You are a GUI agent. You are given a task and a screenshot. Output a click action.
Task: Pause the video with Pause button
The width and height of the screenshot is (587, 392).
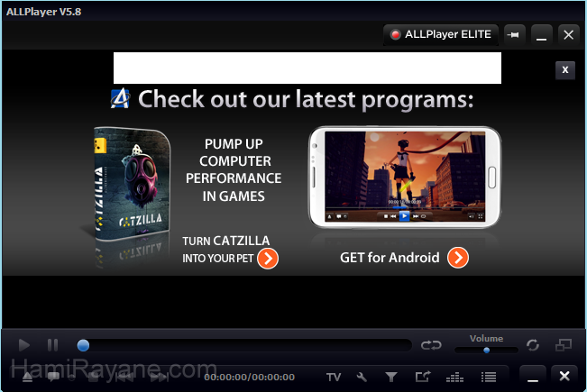(53, 345)
